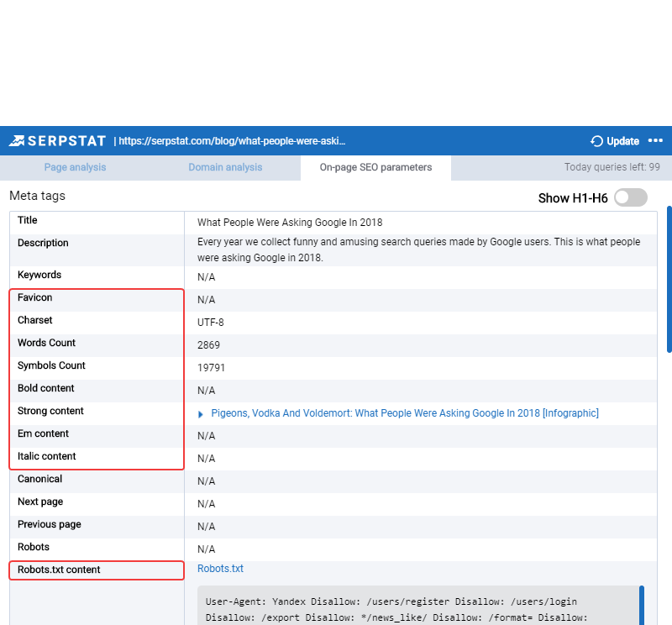Click the 'Title' row label
Screen dimensions: 672x625
[28, 220]
